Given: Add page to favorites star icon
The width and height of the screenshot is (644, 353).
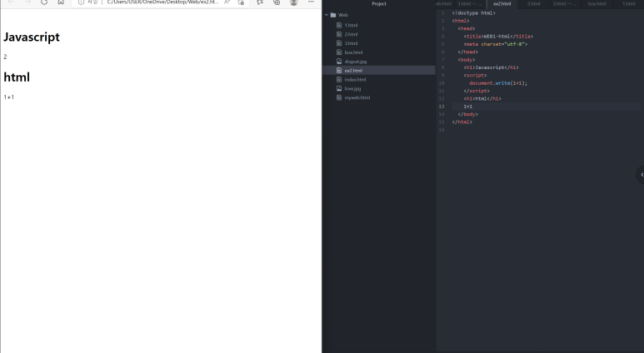Looking at the screenshot, I should coord(241,2).
